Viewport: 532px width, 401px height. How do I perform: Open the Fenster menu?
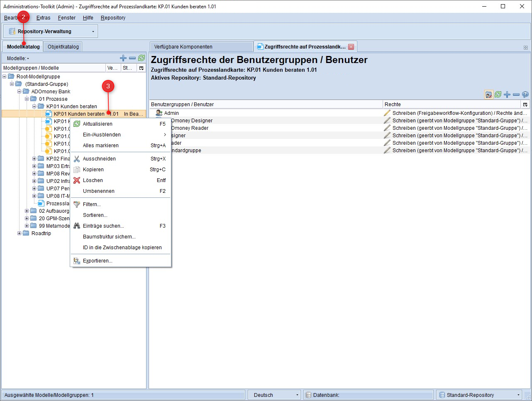(x=67, y=18)
